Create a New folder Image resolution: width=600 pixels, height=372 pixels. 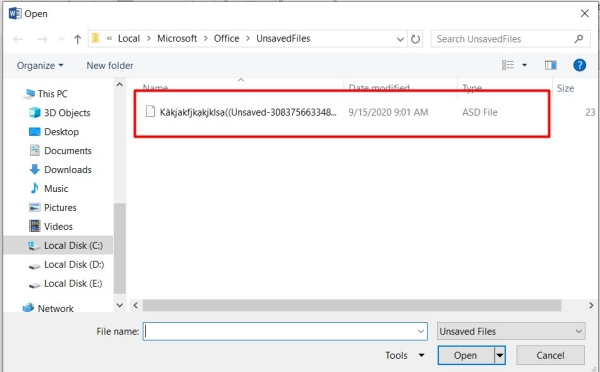[x=110, y=65]
